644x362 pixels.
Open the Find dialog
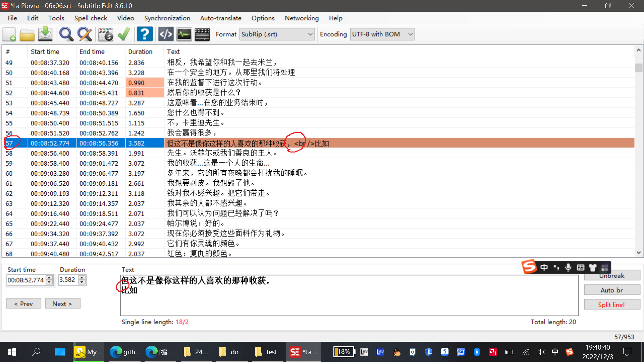66,34
